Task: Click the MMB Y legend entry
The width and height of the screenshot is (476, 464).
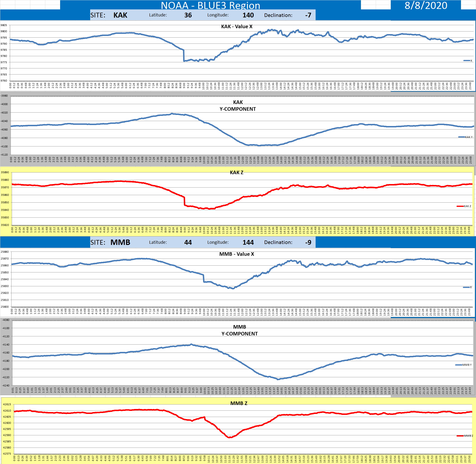Action: pos(464,365)
